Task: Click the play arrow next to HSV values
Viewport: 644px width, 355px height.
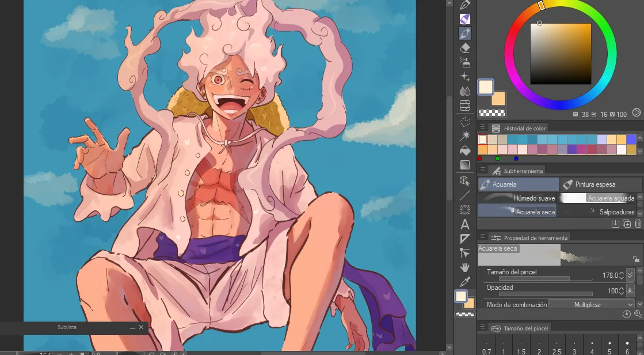Action: pyautogui.click(x=636, y=113)
